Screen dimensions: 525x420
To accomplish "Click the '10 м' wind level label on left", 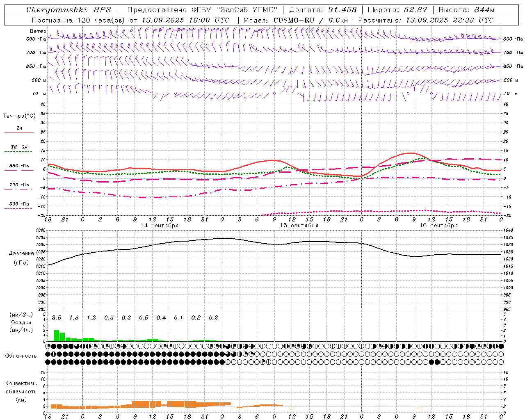I will pyautogui.click(x=39, y=94).
